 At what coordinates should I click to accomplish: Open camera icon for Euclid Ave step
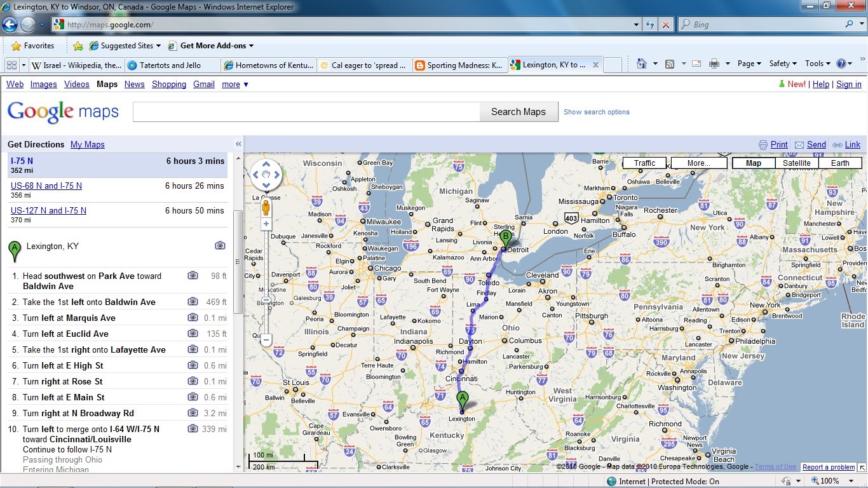(193, 334)
